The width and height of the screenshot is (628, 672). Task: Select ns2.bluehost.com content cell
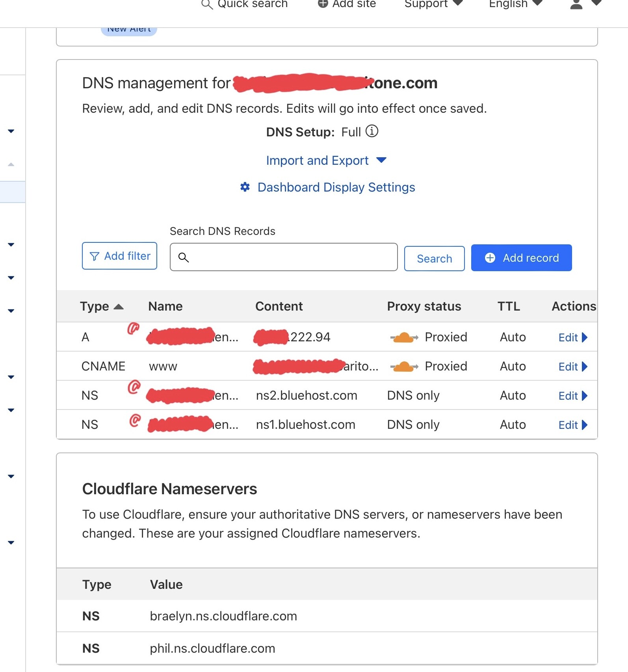pyautogui.click(x=307, y=395)
